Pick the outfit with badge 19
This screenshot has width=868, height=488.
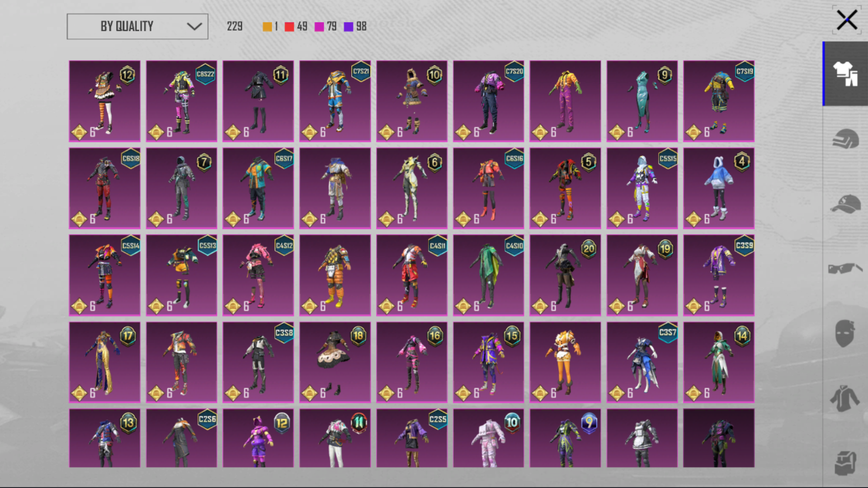(642, 275)
